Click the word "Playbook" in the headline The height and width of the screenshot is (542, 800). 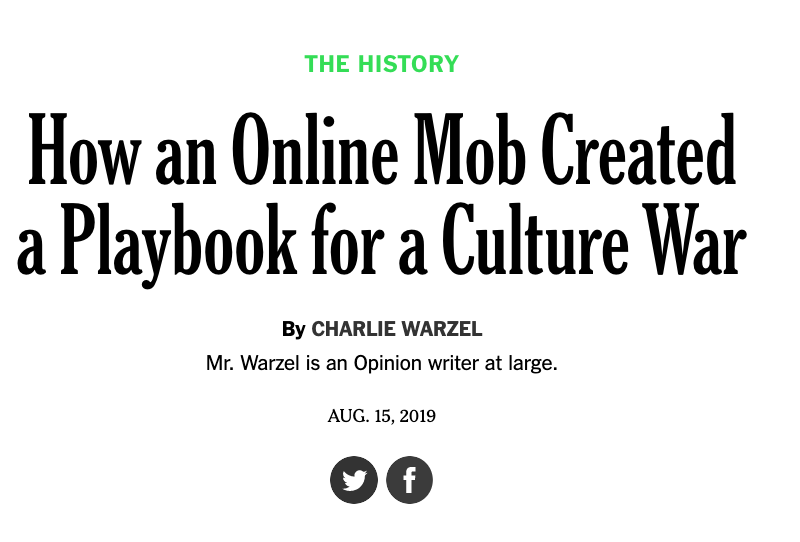click(x=179, y=244)
